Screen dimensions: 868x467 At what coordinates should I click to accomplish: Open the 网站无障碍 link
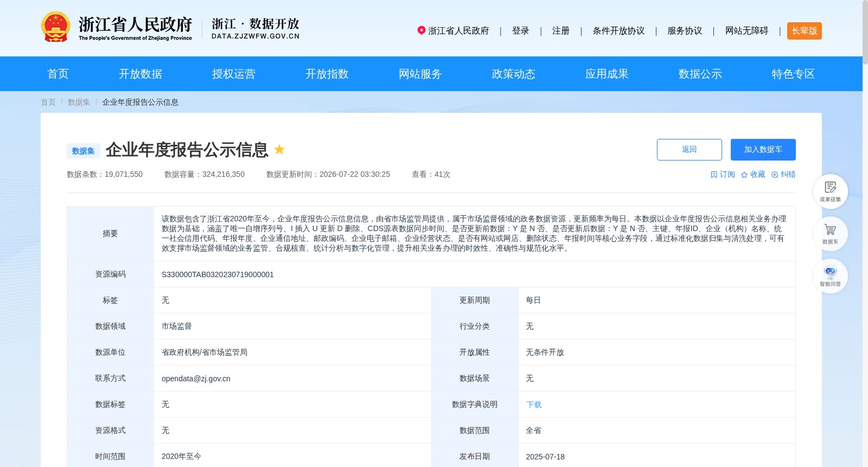point(746,31)
